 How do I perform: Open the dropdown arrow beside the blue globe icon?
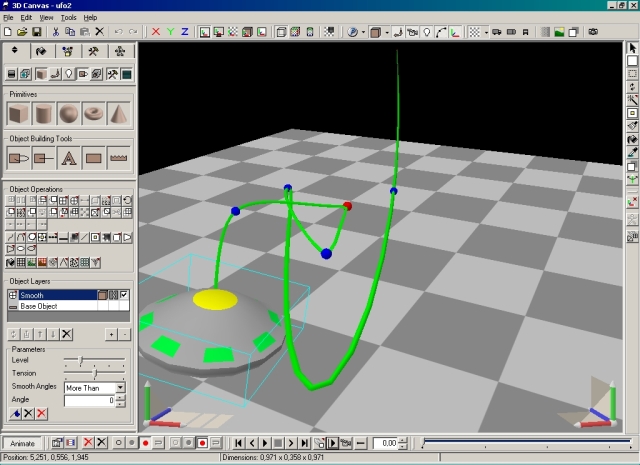[x=363, y=32]
